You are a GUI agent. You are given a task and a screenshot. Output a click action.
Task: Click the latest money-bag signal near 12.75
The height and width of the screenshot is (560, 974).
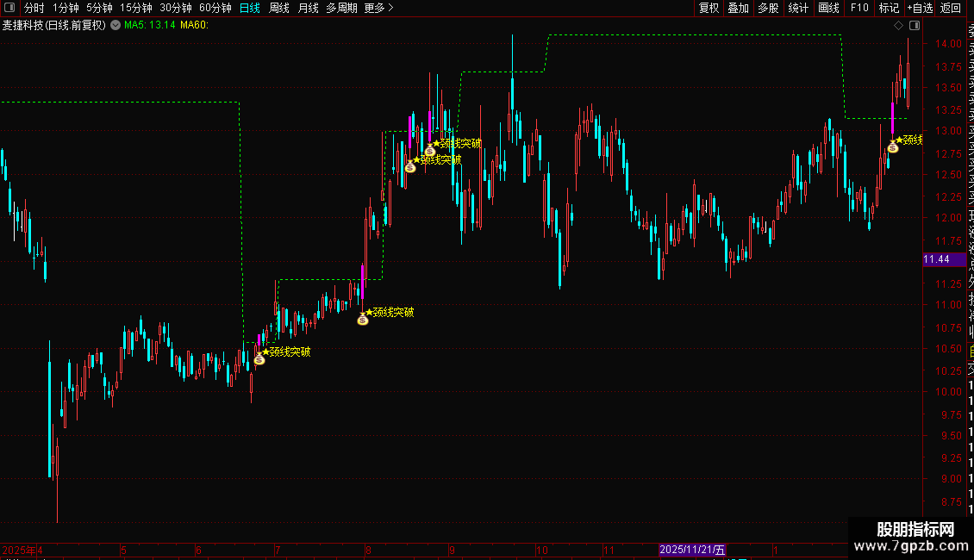point(893,148)
